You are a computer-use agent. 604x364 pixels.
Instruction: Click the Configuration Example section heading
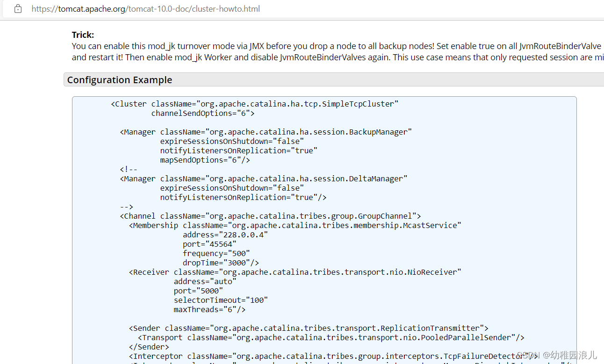click(120, 80)
